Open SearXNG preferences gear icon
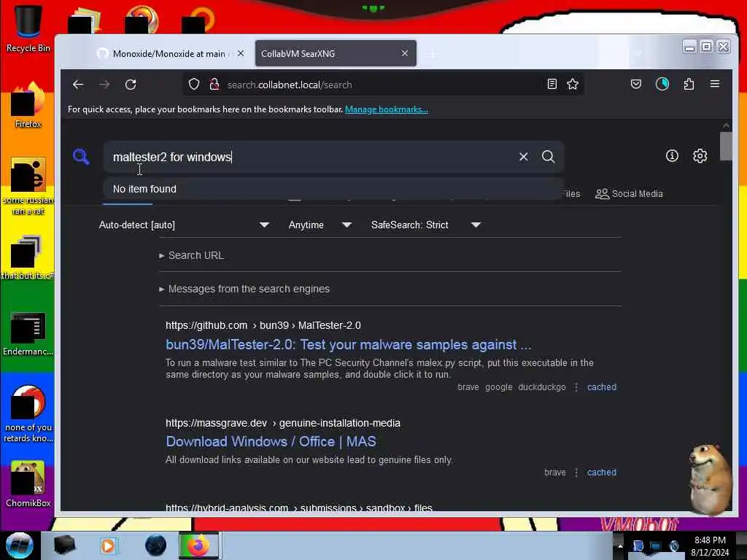Screen dimensions: 747x560 [700, 156]
